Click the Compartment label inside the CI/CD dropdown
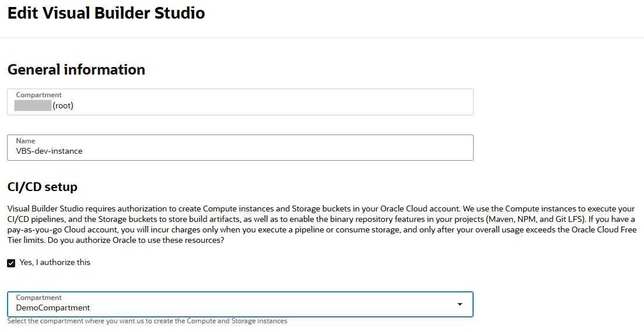This screenshot has height=332, width=644. 38,298
